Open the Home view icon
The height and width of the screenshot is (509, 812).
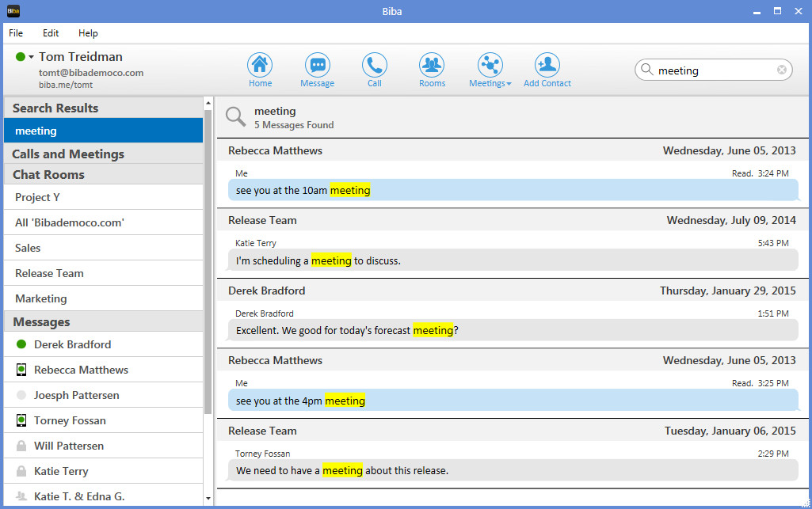[260, 65]
